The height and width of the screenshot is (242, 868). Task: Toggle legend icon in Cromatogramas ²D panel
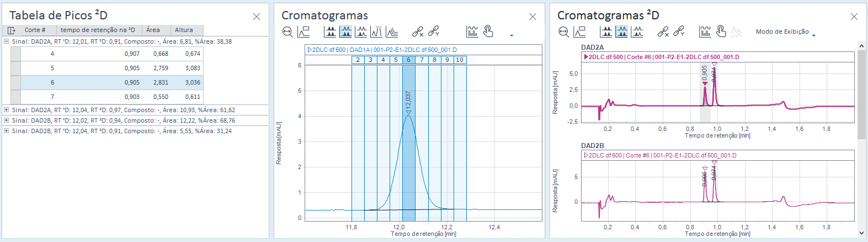point(579,32)
